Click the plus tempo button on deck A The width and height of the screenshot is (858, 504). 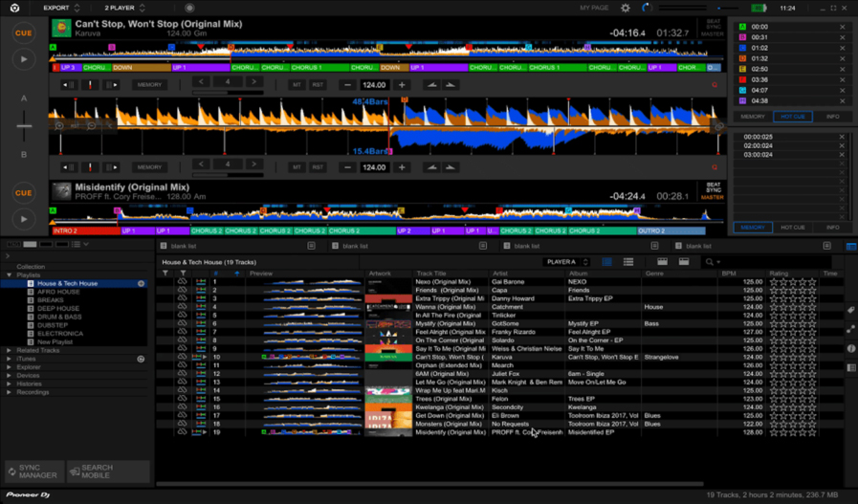click(402, 85)
